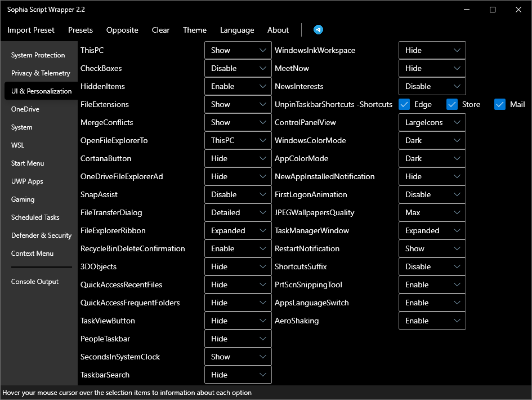The height and width of the screenshot is (400, 532).
Task: Expand the CortanaButton dropdown
Action: tap(238, 158)
